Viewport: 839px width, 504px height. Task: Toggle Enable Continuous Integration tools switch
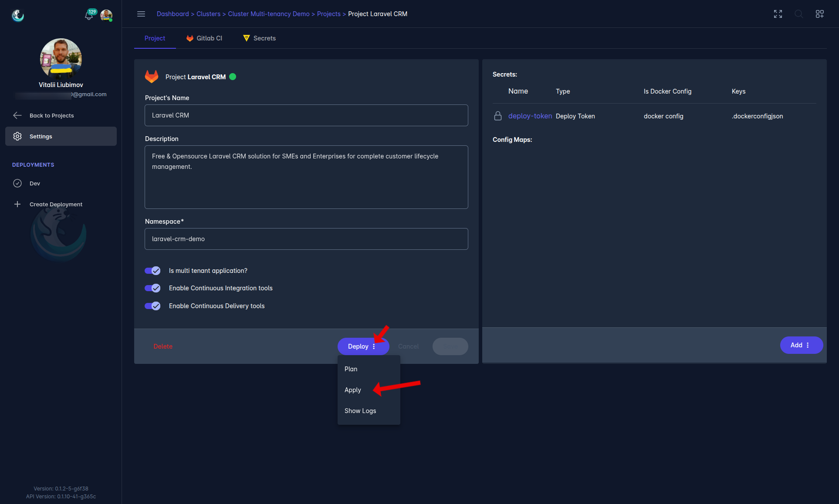(x=152, y=288)
